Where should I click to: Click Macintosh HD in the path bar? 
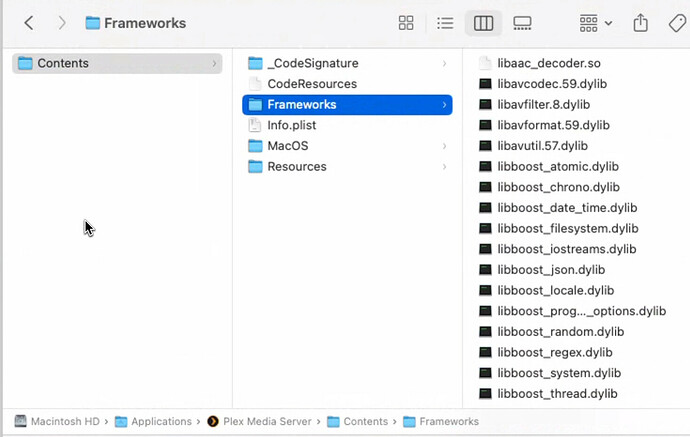point(66,422)
